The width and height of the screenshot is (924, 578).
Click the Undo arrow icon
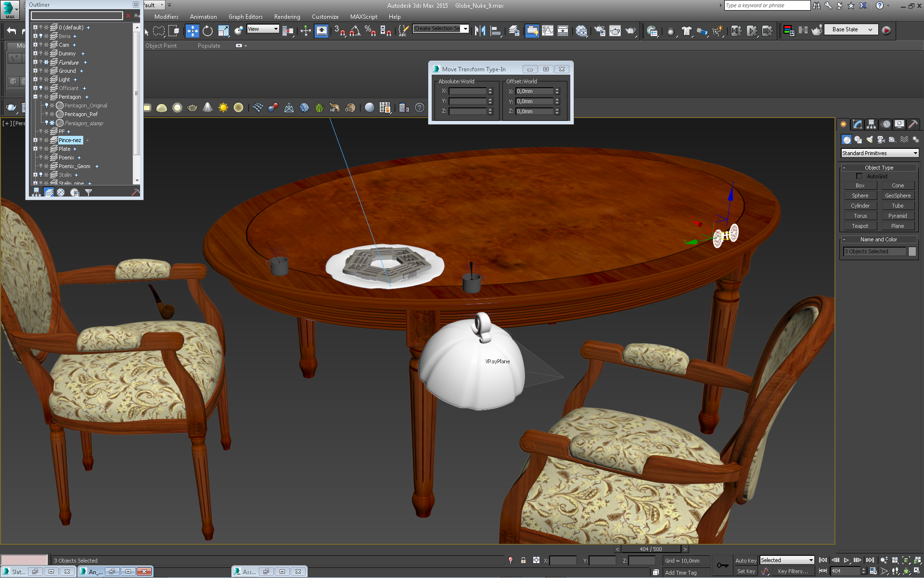[x=11, y=31]
